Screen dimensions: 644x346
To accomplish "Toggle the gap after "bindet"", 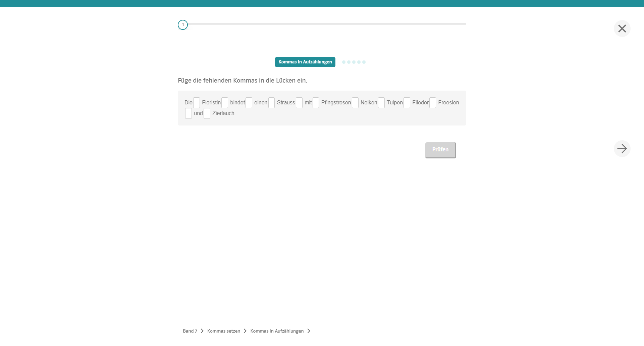I will click(249, 103).
